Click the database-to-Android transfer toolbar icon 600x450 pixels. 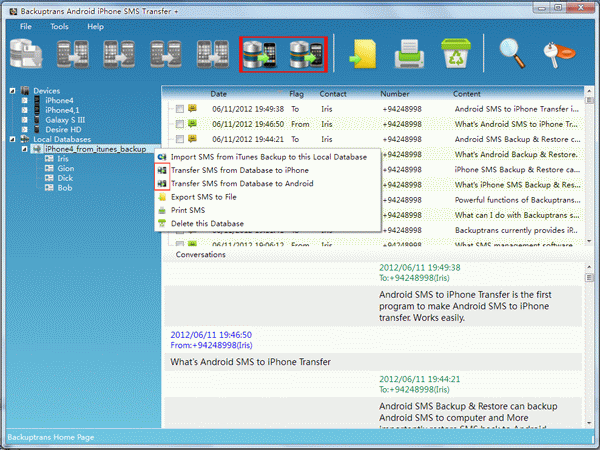[306, 54]
